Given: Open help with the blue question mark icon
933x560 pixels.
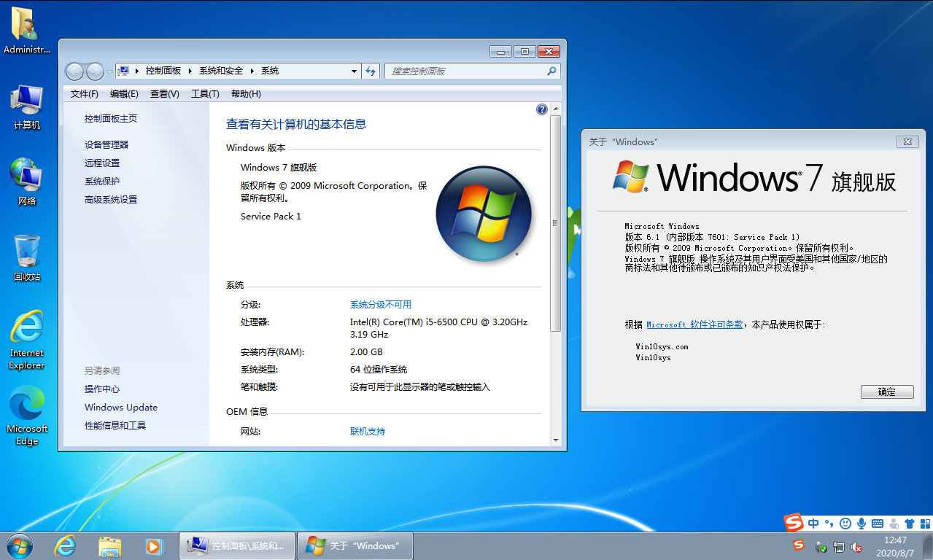Looking at the screenshot, I should [x=542, y=109].
